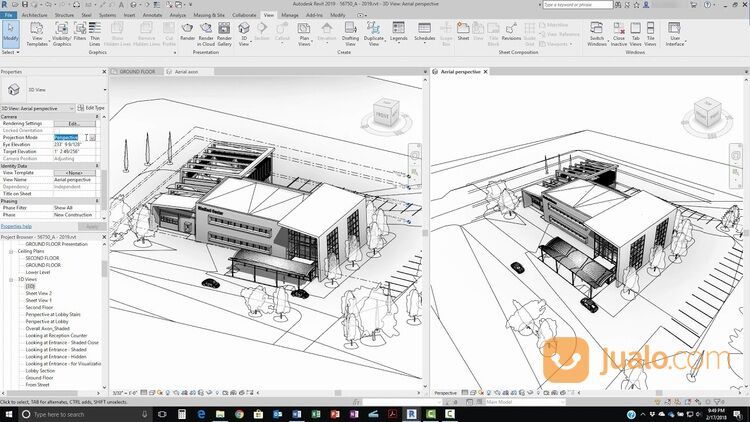Open the Select panel dropdown
Screen dimensions: 750x422
(10, 52)
